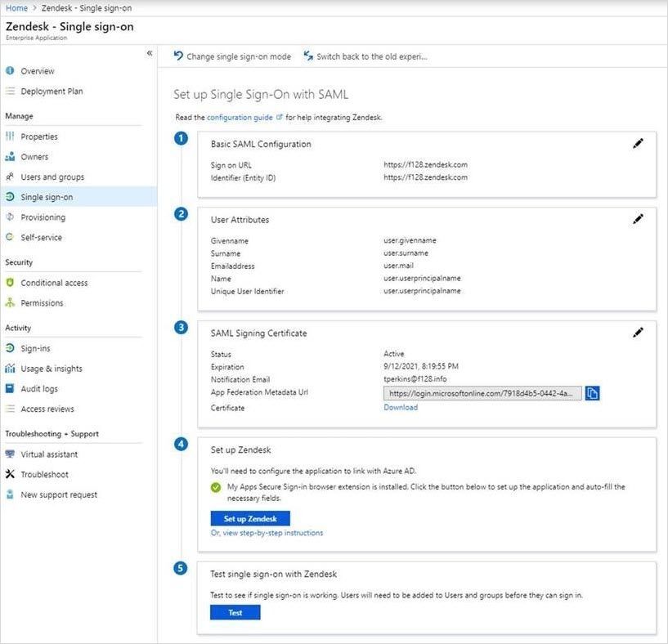Go to Properties in Manage section
The width and height of the screenshot is (668, 644).
(x=38, y=136)
